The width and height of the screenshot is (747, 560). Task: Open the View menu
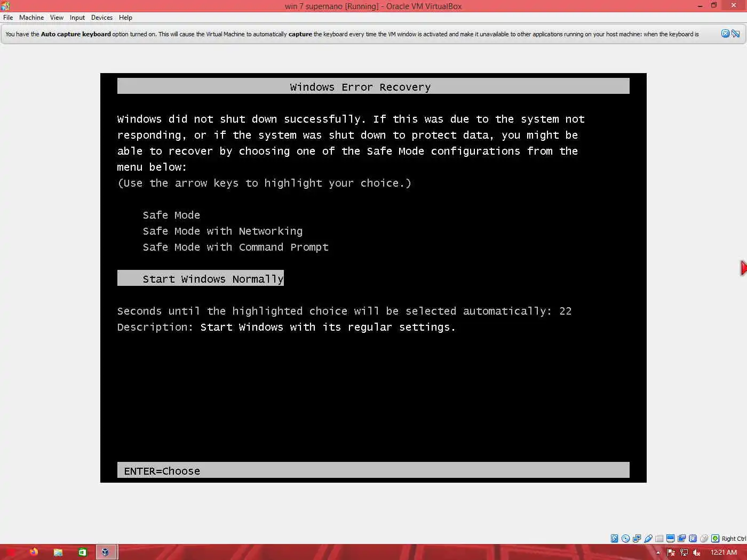click(57, 18)
